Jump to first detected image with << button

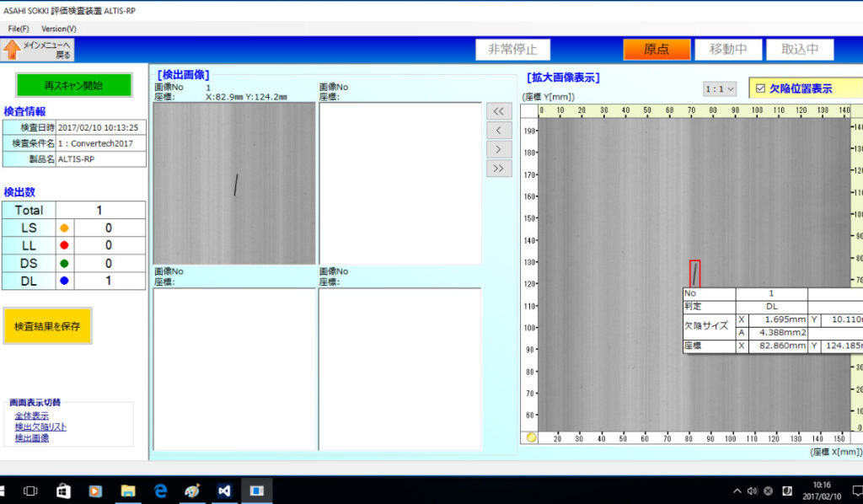pos(499,111)
